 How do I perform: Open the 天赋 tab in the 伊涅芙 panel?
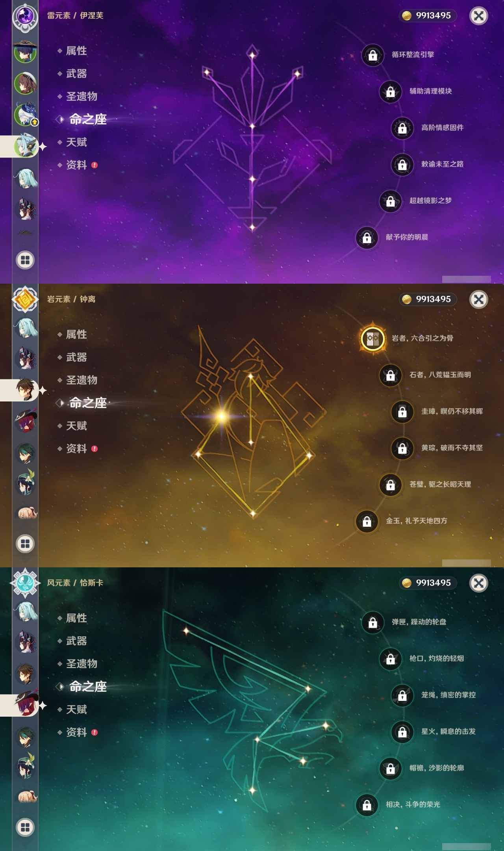click(76, 142)
